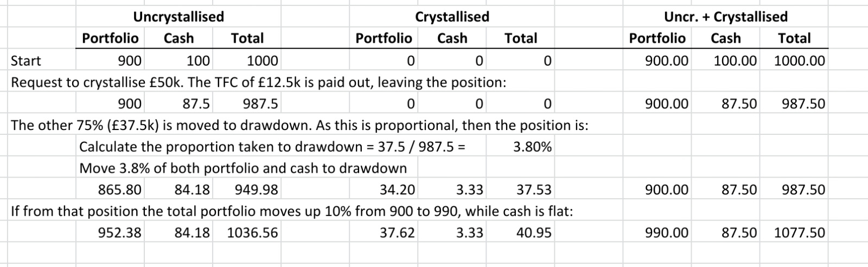This screenshot has width=868, height=267.
Task: Click the Crystallised section header
Action: 452,17
